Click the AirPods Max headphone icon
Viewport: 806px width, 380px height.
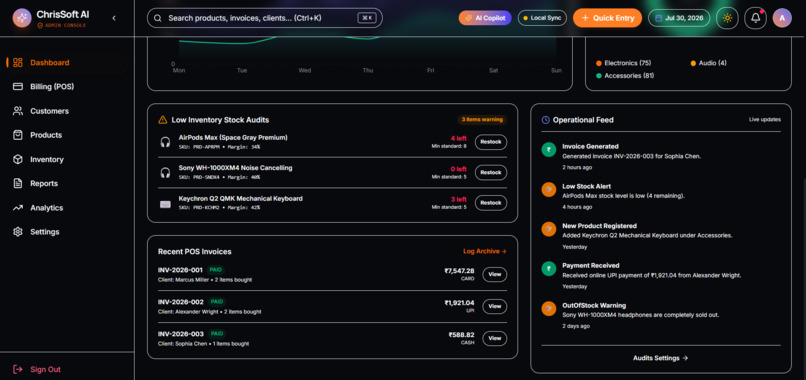pos(165,142)
